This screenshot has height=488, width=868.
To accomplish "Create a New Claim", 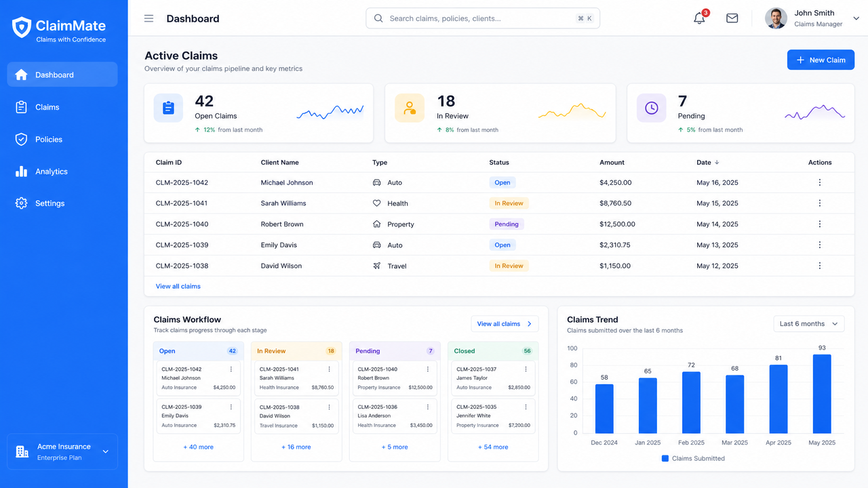I will 821,60.
